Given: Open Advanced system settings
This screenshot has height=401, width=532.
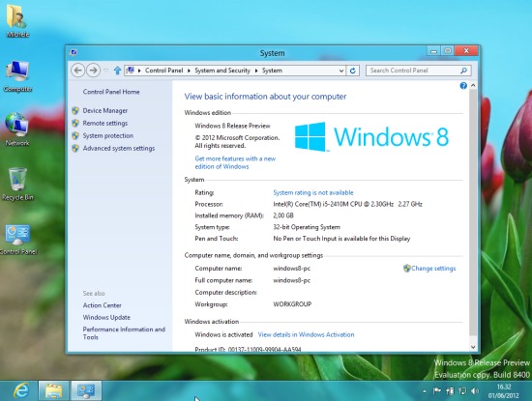Looking at the screenshot, I should [119, 149].
